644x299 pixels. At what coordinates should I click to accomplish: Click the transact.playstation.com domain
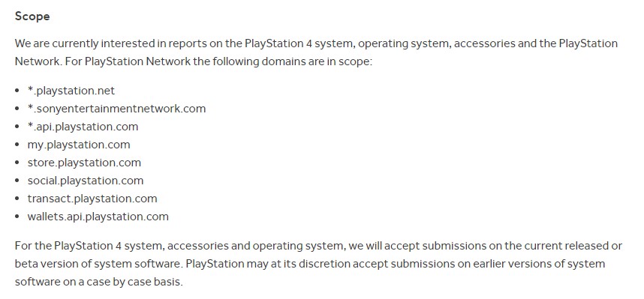click(92, 199)
